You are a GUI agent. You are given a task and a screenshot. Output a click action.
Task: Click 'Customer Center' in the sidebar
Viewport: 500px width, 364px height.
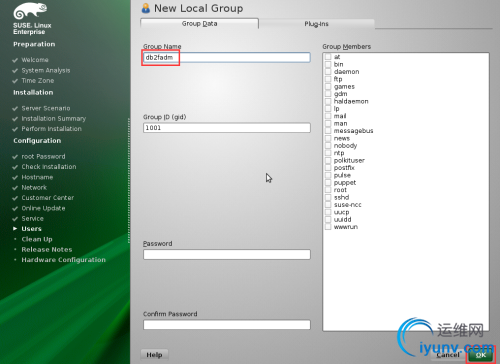tap(48, 198)
